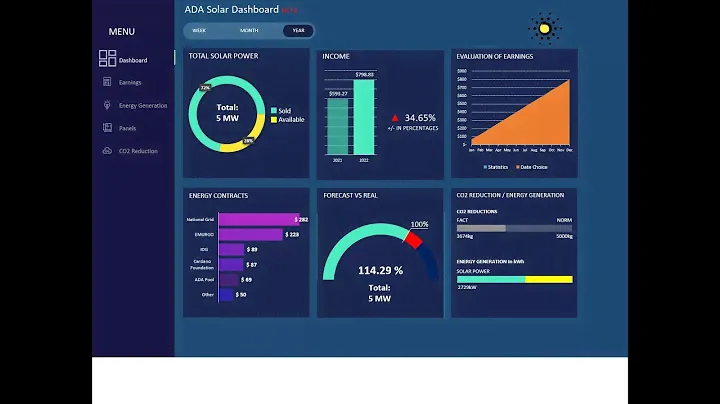Click the Panels icon in sidebar
This screenshot has width=720, height=404.
click(107, 128)
